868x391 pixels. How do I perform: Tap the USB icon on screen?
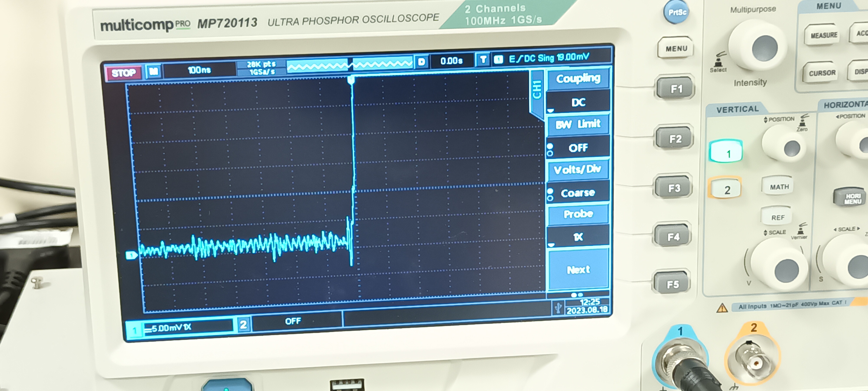[x=558, y=307]
